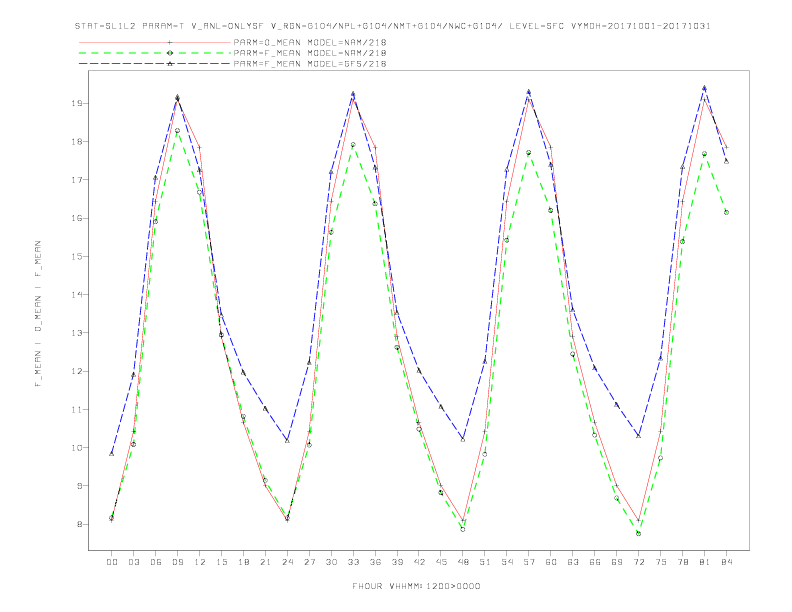The height and width of the screenshot is (612, 792).
Task: Click y-axis tick label 18
Action: click(x=77, y=142)
